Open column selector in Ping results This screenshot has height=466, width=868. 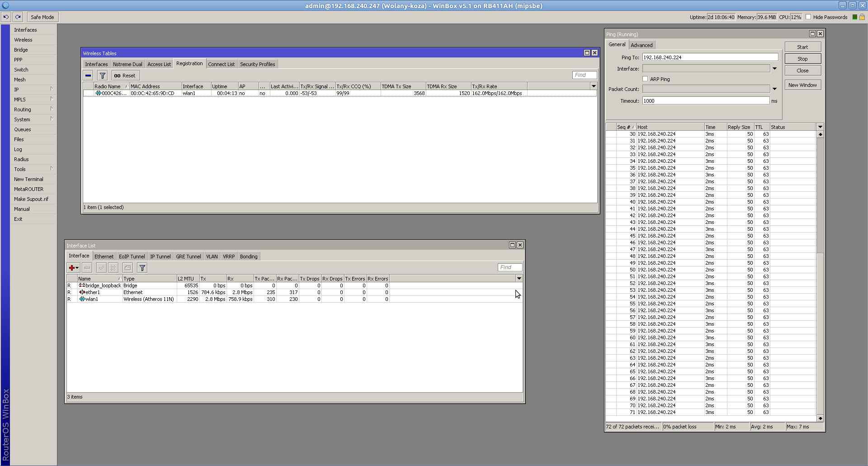click(x=820, y=127)
